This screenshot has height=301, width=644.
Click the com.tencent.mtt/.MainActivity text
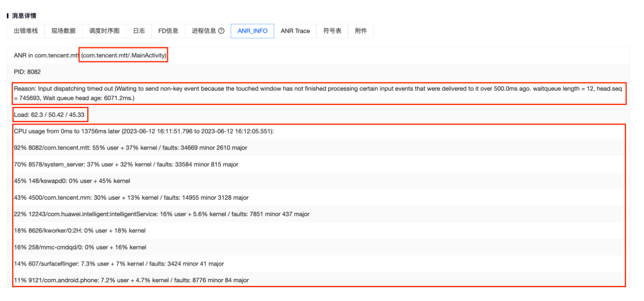[124, 55]
